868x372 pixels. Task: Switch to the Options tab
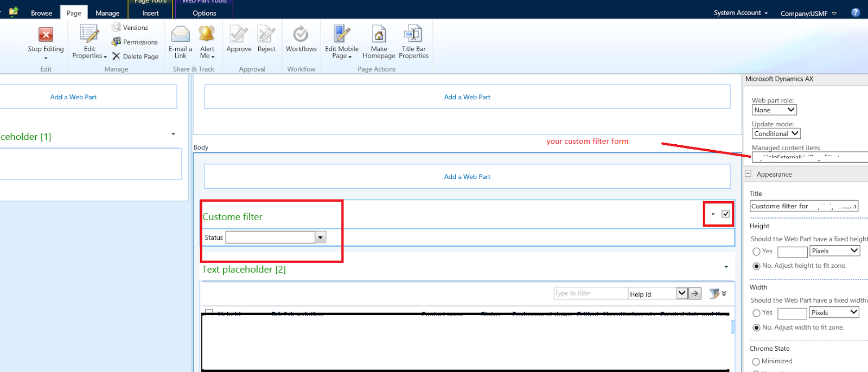[205, 13]
